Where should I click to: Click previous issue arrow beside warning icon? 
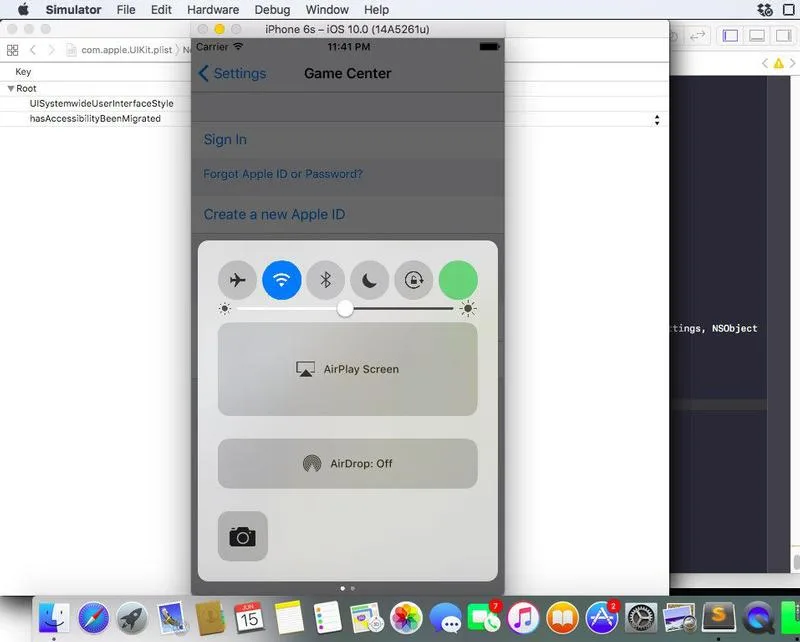tap(764, 63)
